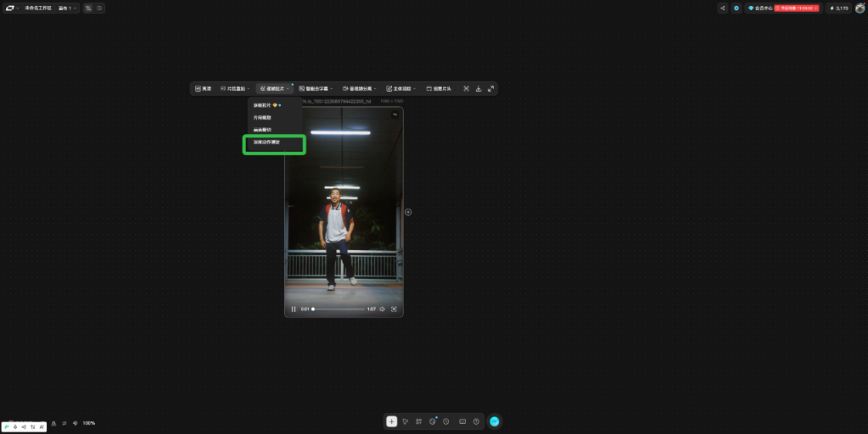Click the expand fullscreen icon in video toolbar

pos(491,89)
